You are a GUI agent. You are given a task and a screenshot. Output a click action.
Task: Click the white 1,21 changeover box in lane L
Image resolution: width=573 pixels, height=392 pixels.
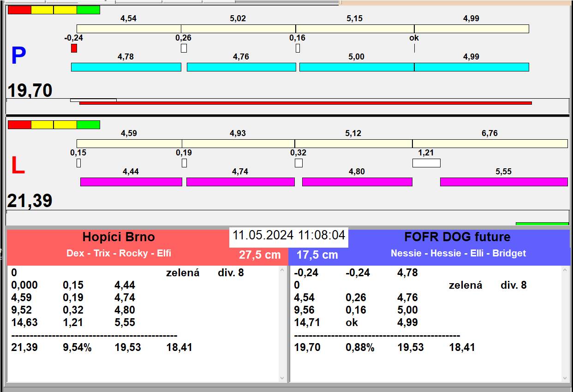(426, 163)
